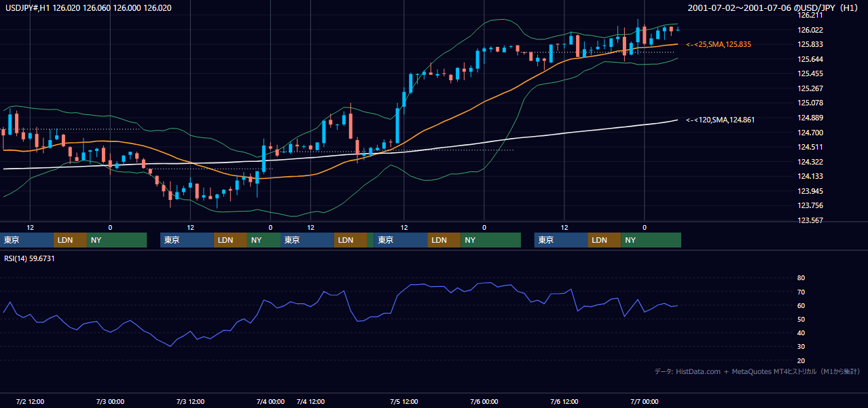This screenshot has height=408, width=868.
Task: Click the RSI scale level 50
Action: (801, 319)
